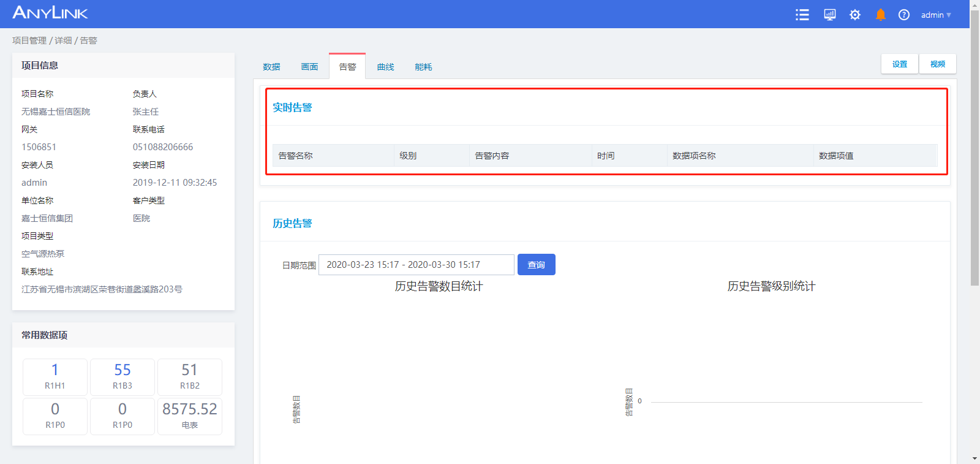Go to 项目管理 breadcrumb link
The height and width of the screenshot is (464, 980).
pyautogui.click(x=29, y=40)
